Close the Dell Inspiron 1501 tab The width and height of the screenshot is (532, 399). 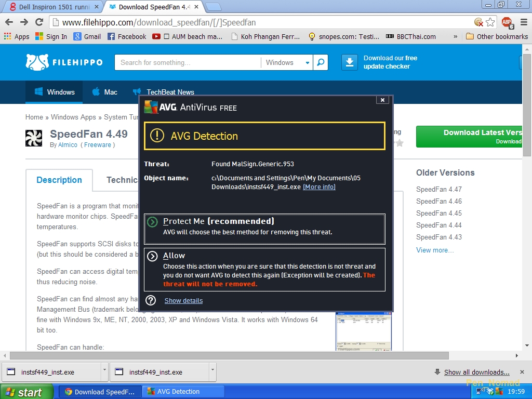(96, 7)
